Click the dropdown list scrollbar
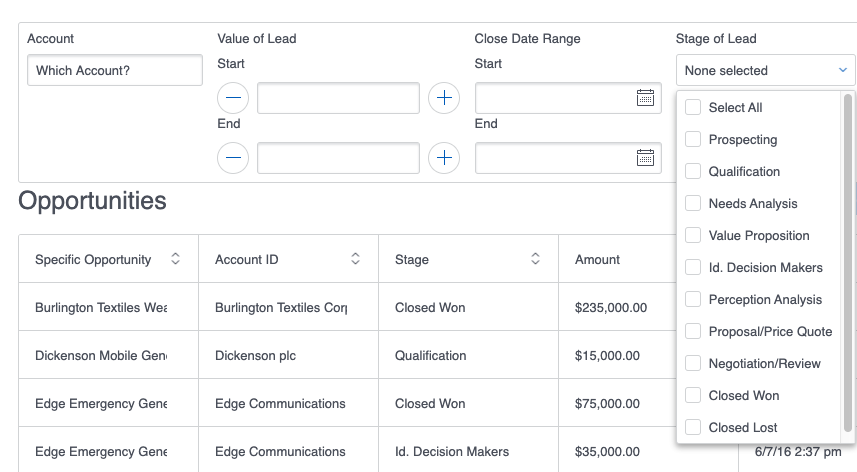 (848, 260)
